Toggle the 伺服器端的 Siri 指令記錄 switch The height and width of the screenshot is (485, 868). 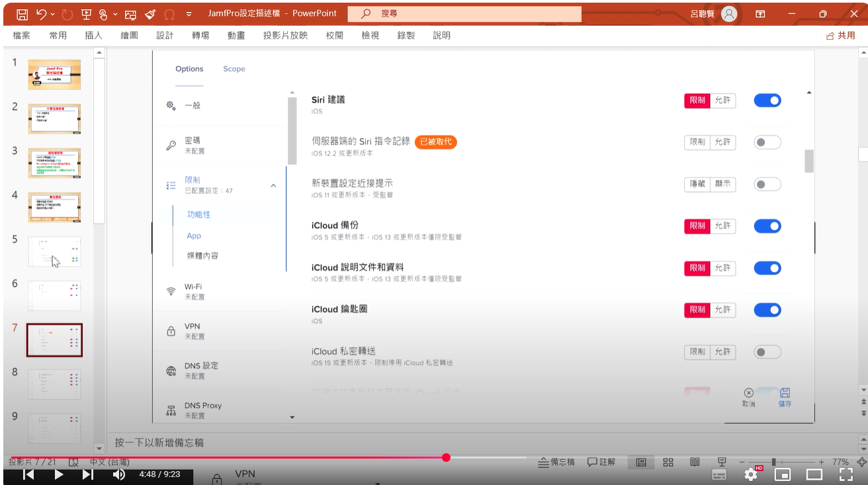(767, 142)
